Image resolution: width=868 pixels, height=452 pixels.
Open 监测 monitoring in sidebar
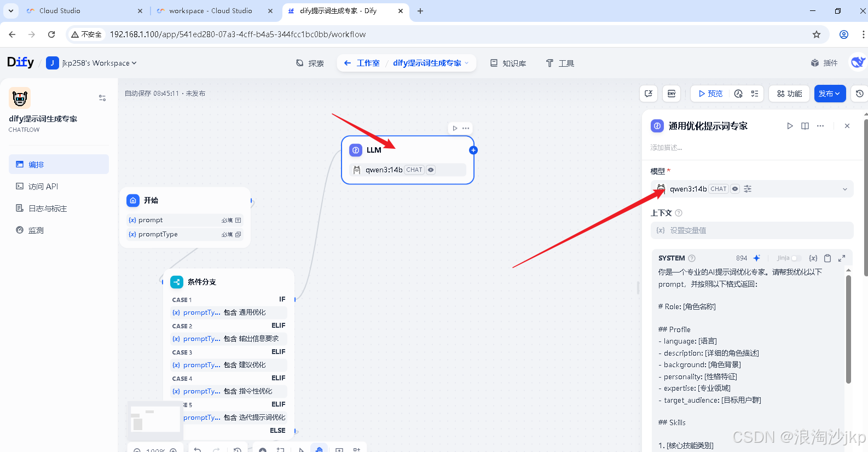59,230
